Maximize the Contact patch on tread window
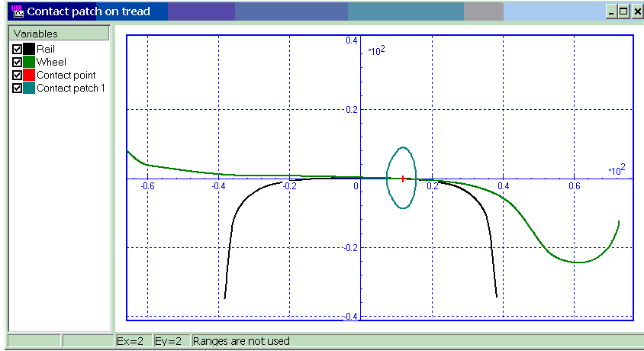Viewport: 644px width, 351px height. 623,11
